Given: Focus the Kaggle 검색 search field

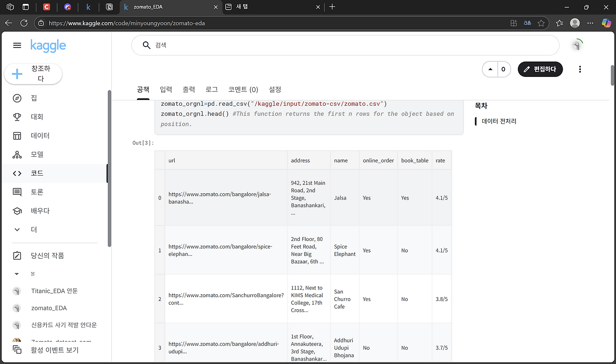Looking at the screenshot, I should click(345, 45).
